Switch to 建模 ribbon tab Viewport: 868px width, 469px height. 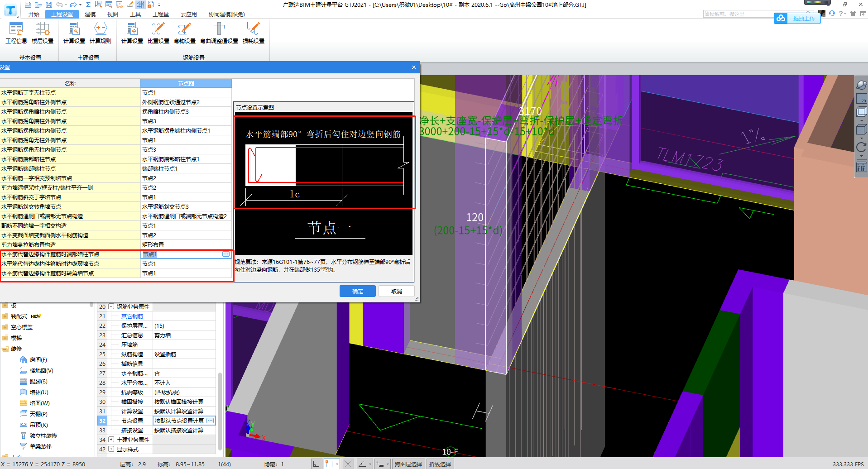pyautogui.click(x=90, y=14)
